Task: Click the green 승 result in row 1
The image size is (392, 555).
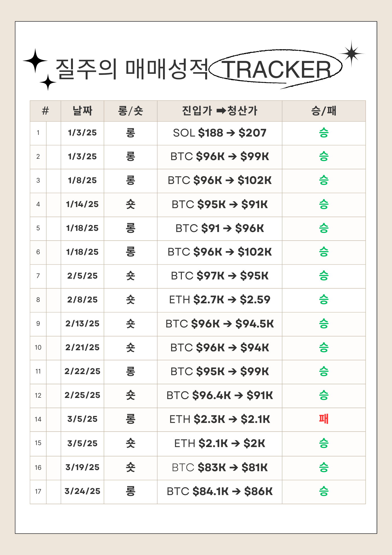Action: tap(324, 133)
